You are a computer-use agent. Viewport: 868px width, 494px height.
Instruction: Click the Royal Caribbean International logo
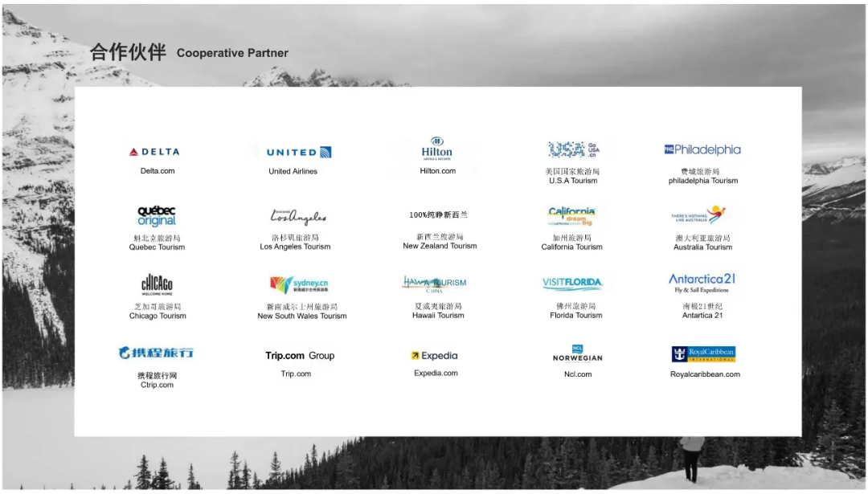pyautogui.click(x=703, y=354)
